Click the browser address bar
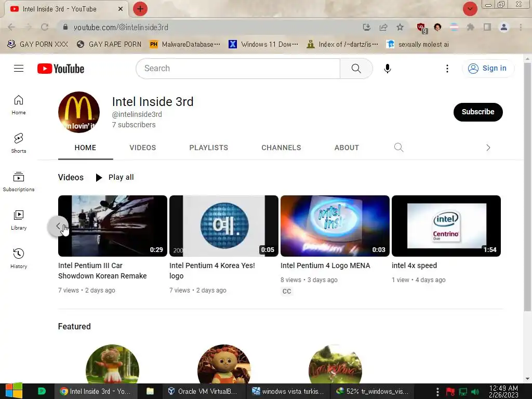Viewport: 532px width, 399px height. coord(210,27)
